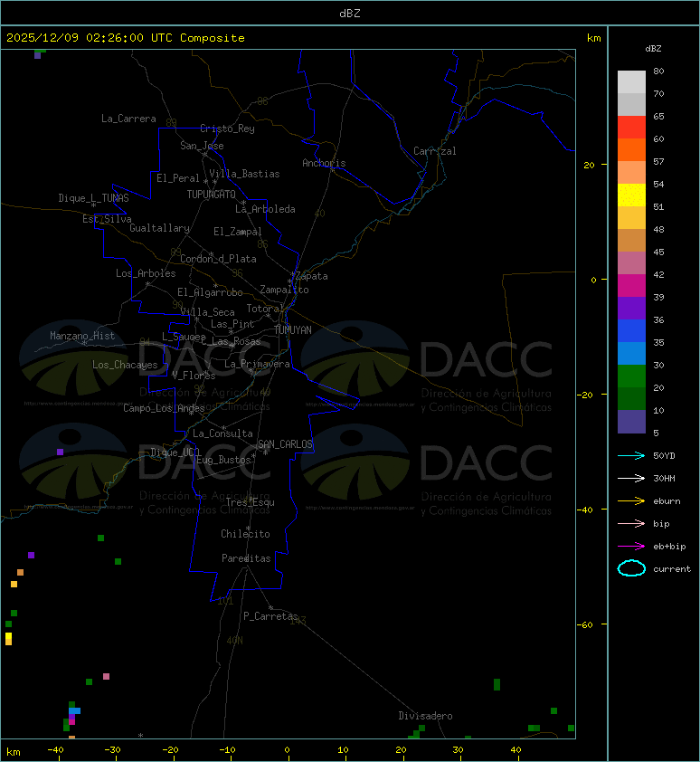Click the '-40' tick on the x-axis
700x762 pixels.
[55, 750]
